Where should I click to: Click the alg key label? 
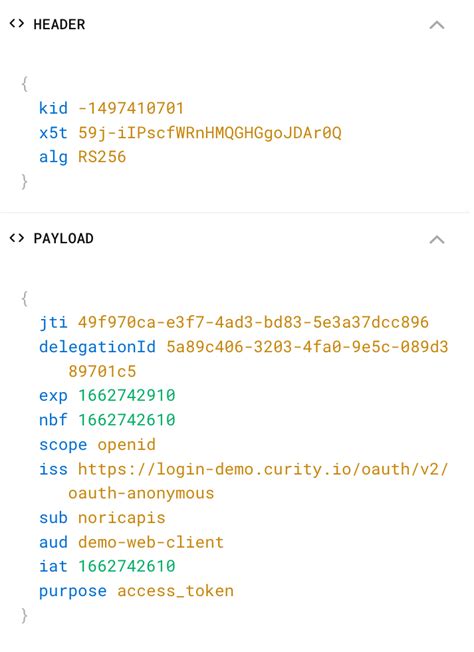click(x=53, y=158)
